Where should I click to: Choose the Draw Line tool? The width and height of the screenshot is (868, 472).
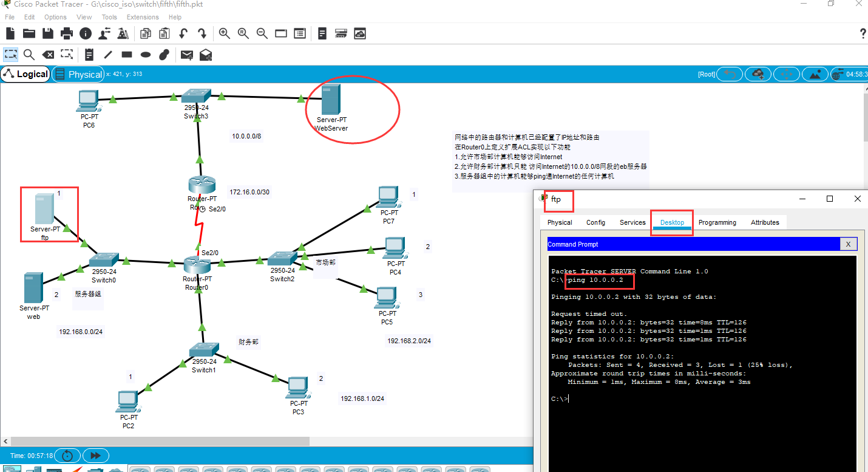pos(108,55)
